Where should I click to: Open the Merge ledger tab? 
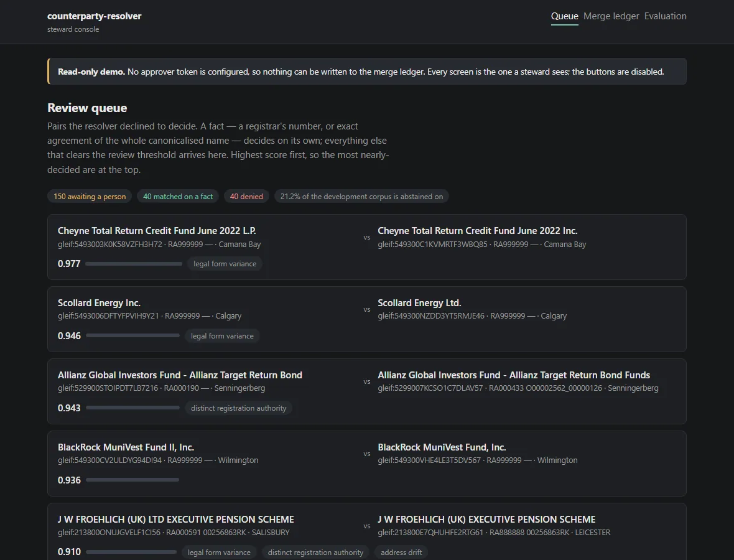tap(611, 16)
